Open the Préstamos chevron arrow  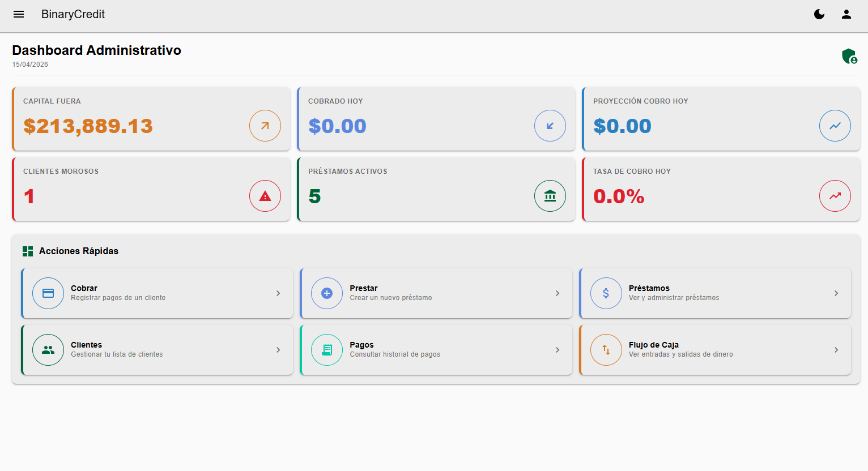(836, 293)
